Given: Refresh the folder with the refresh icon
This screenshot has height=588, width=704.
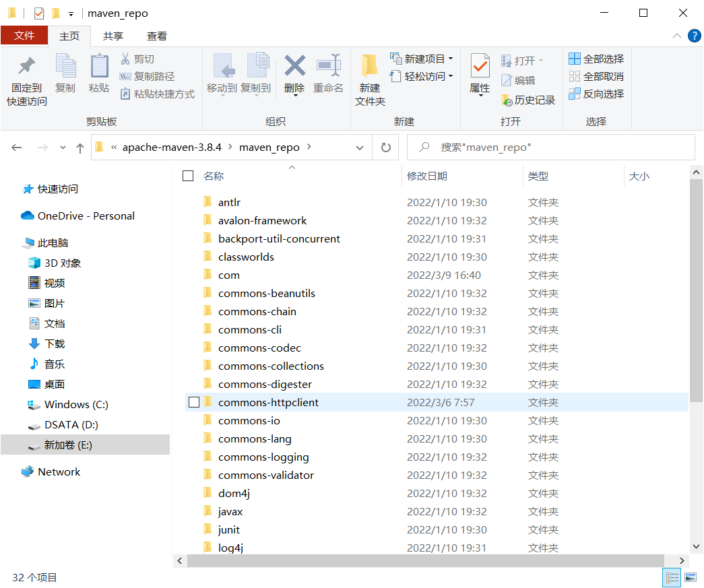Looking at the screenshot, I should tap(385, 147).
